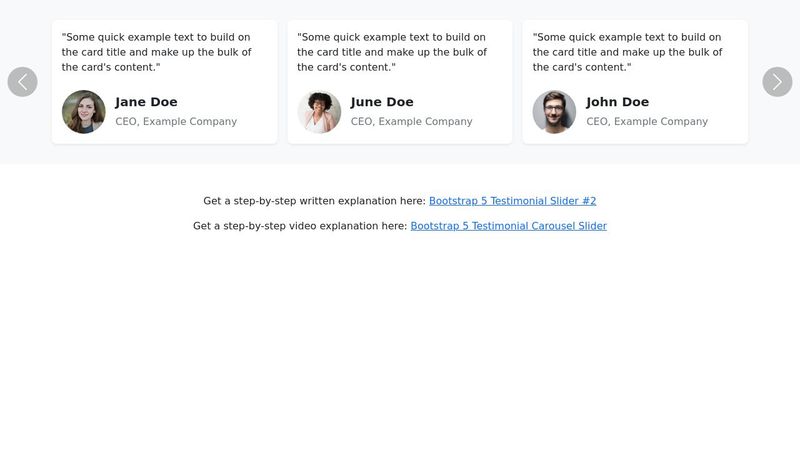Select job title text under John Doe
The height and width of the screenshot is (450, 800).
tap(647, 121)
